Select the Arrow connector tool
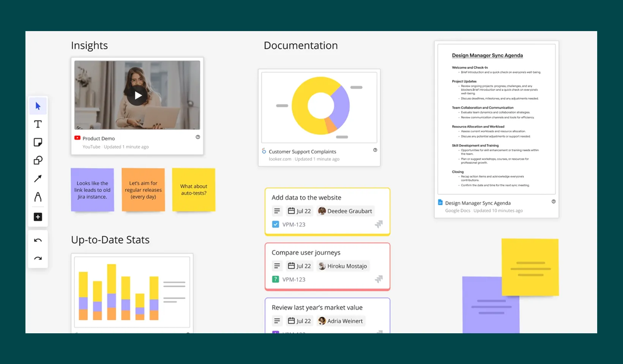 pos(38,179)
